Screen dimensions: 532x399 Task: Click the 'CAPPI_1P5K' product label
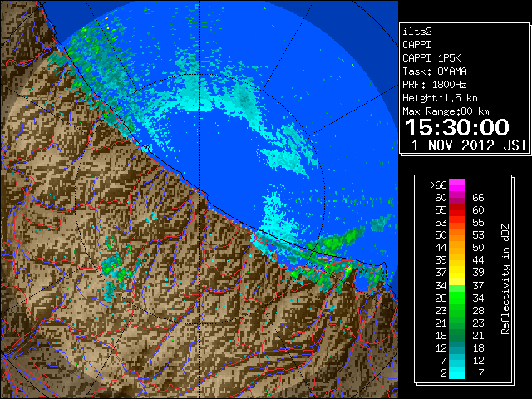click(x=431, y=58)
